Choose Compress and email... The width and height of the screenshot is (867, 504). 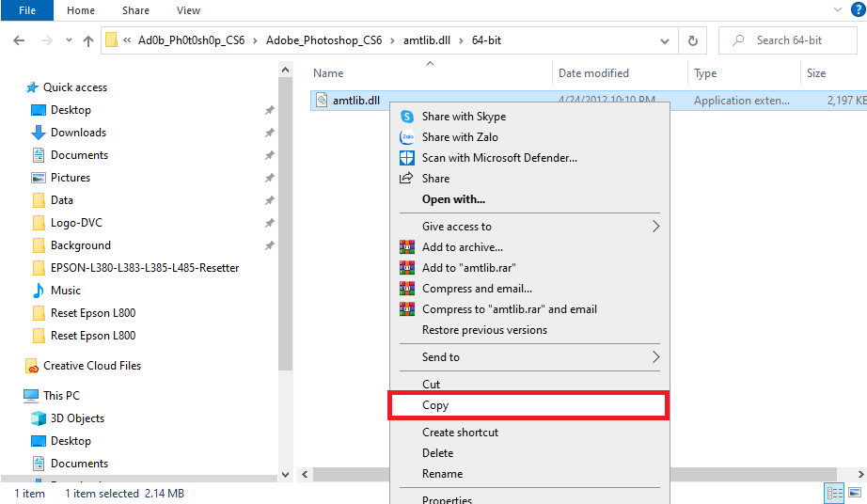(477, 289)
